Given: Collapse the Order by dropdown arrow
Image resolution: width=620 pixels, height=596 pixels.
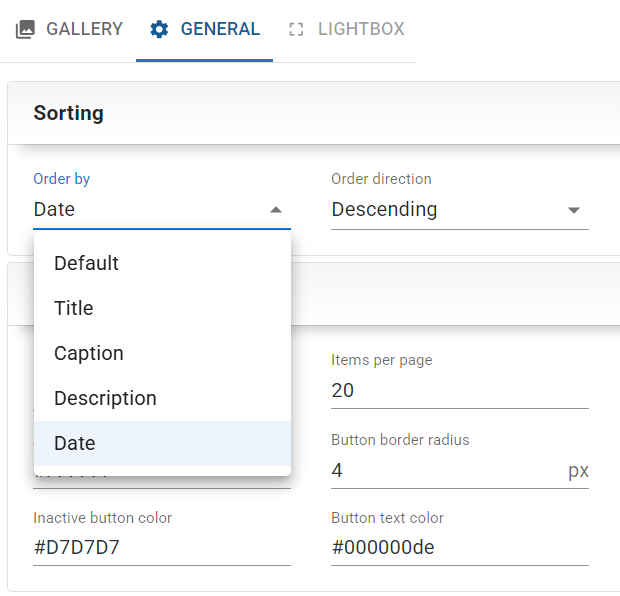Looking at the screenshot, I should point(276,210).
